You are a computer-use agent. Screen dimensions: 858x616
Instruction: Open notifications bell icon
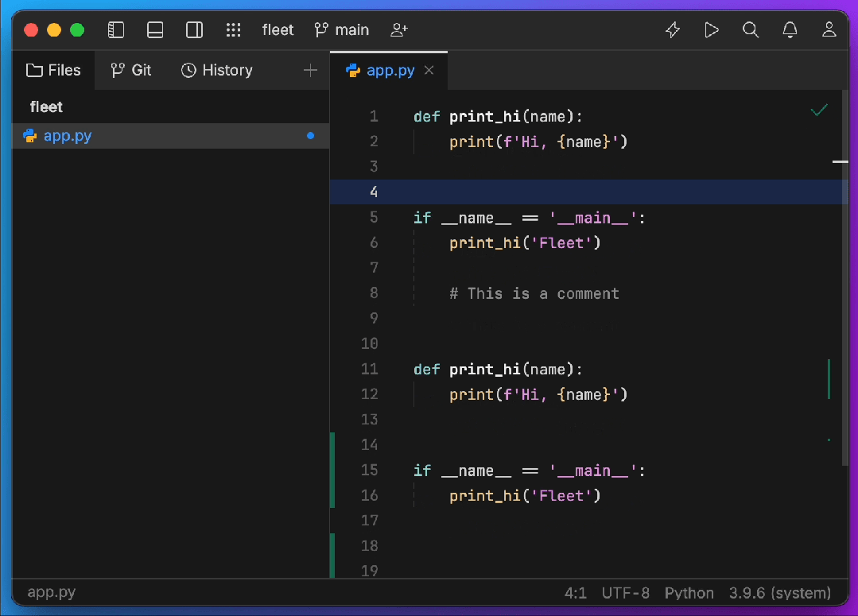click(x=790, y=30)
